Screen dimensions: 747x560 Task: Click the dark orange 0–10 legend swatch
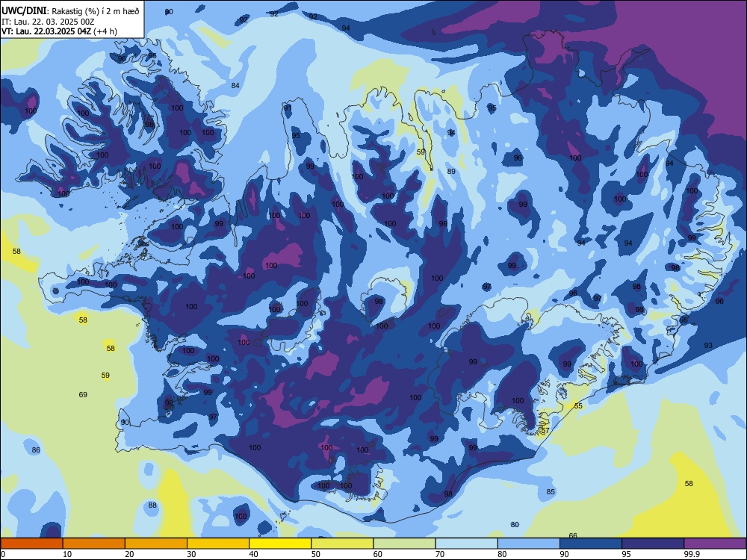(31, 544)
